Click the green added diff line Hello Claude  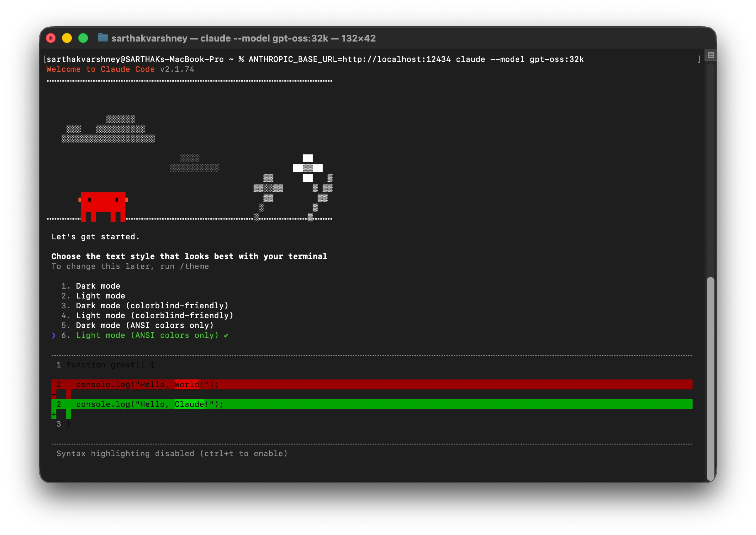click(x=372, y=404)
